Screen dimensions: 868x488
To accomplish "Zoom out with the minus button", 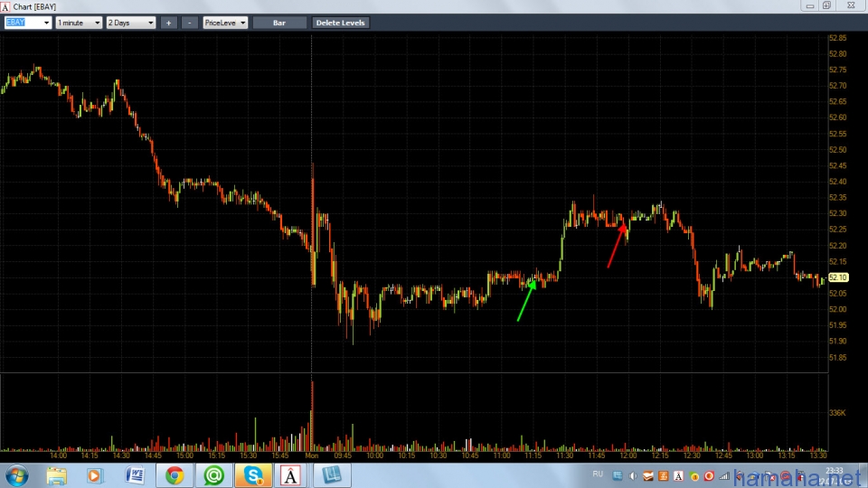I will [x=189, y=23].
